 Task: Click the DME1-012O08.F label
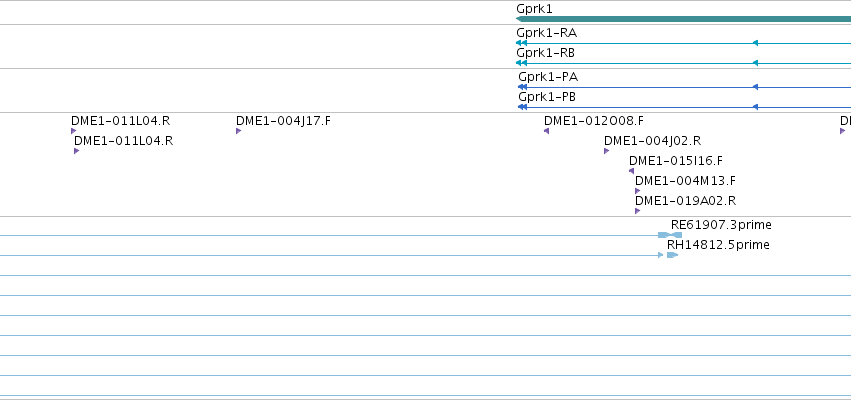pos(593,121)
